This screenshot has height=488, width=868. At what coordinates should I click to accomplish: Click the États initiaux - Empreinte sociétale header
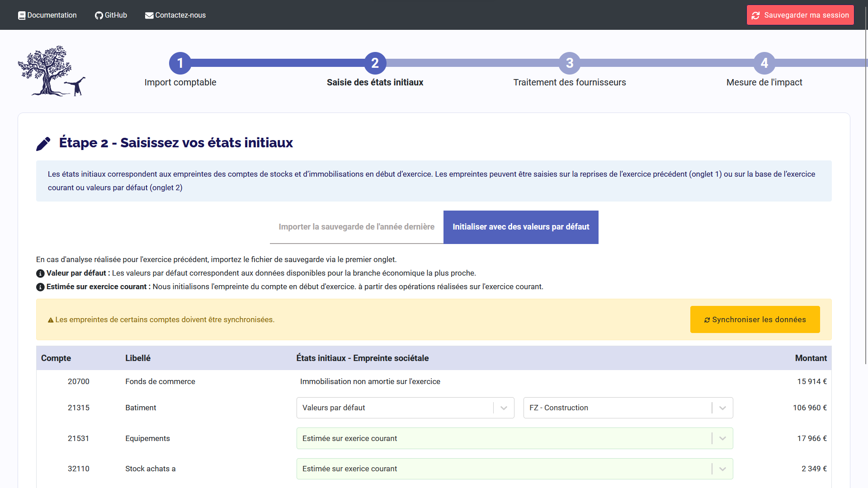click(363, 358)
